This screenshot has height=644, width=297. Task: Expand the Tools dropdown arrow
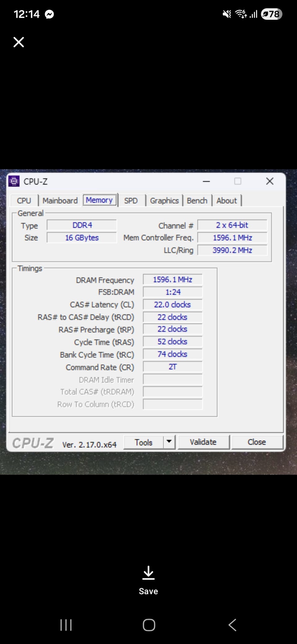169,442
